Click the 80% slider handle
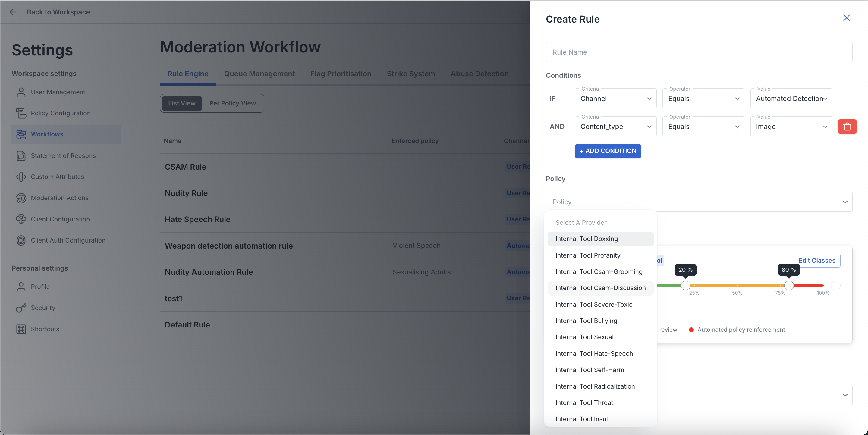Image resolution: width=868 pixels, height=435 pixels. tap(789, 286)
